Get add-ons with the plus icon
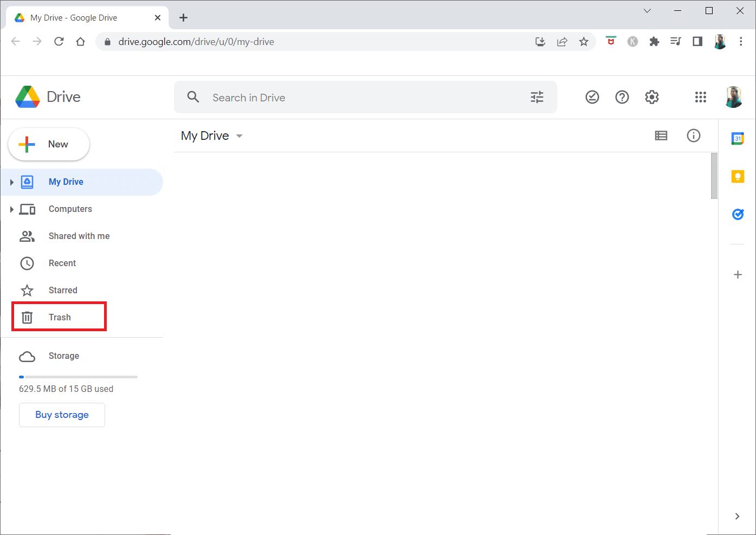The image size is (756, 535). 738,274
